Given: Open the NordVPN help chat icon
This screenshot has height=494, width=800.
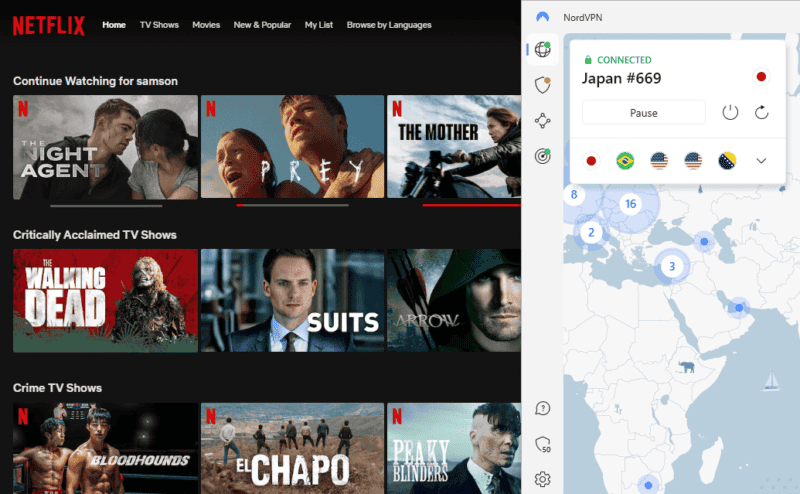Looking at the screenshot, I should 542,408.
